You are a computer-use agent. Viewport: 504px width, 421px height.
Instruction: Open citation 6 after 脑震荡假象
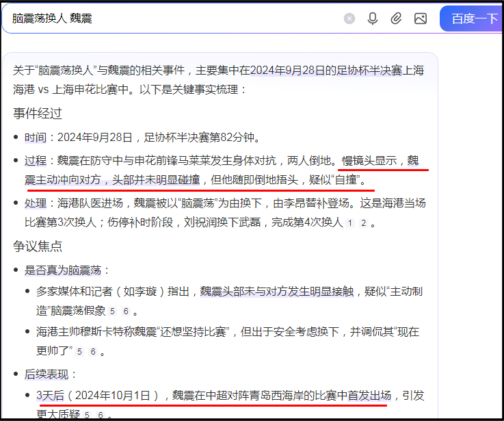[126, 311]
